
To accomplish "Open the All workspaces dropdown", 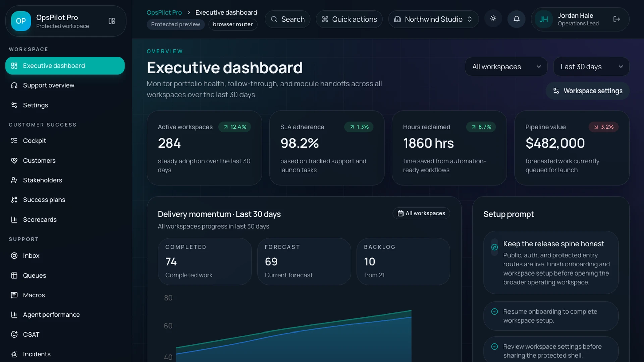I will pos(506,67).
